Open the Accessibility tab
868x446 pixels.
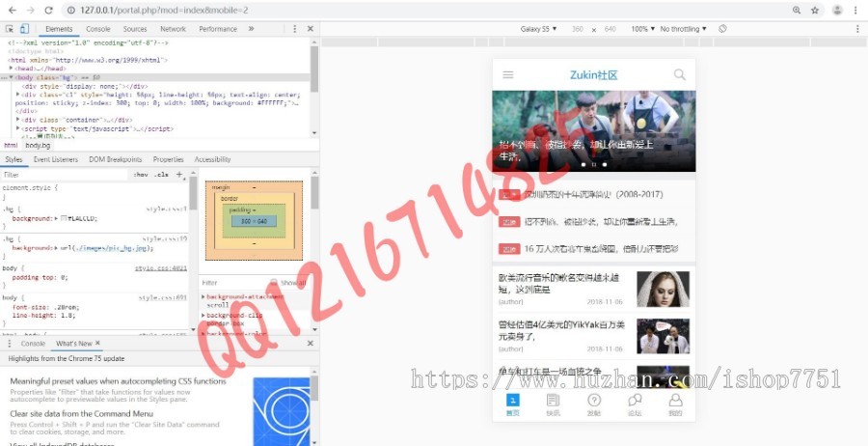212,159
